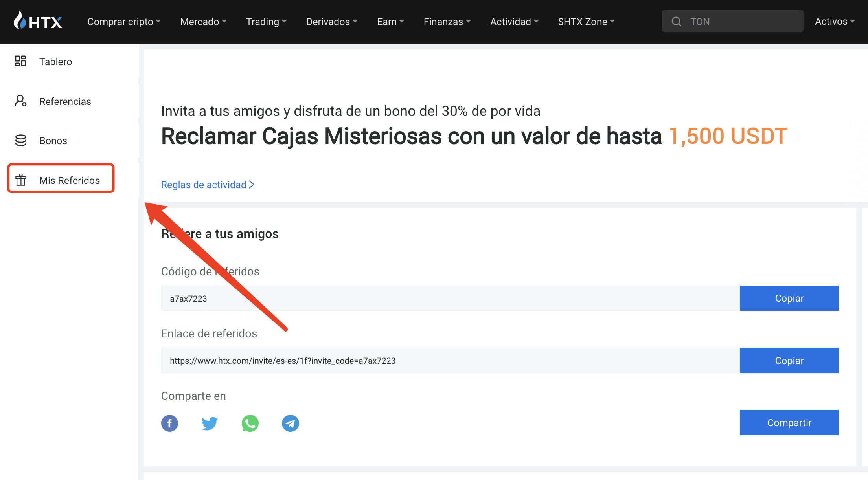Click the referral code field a7ax7223
This screenshot has height=480, width=868.
click(450, 298)
